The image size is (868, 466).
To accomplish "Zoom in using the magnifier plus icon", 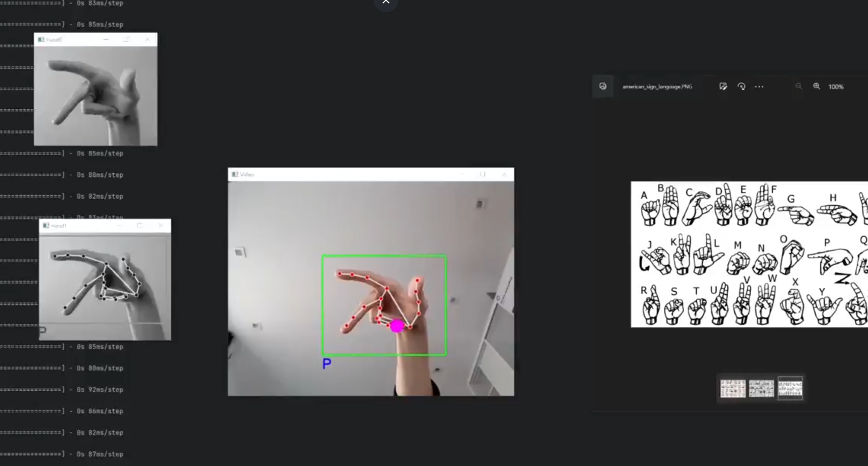I will point(817,86).
